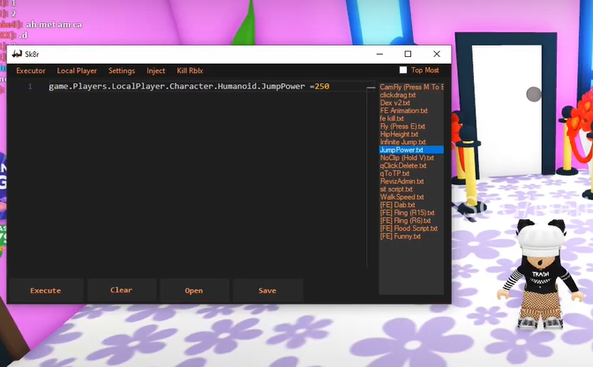Screen dimensions: 593x367
Task: Select Fly (Press E).txt script
Action: [x=402, y=126]
